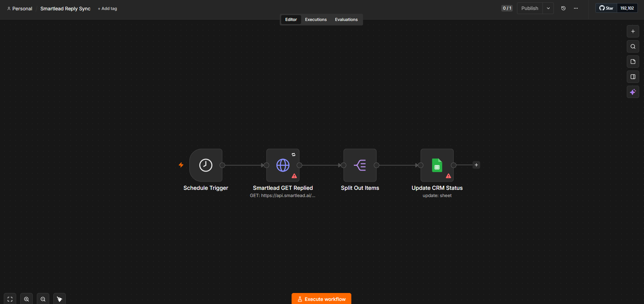Open the Split Out Items node
644x304 pixels.
[360, 165]
